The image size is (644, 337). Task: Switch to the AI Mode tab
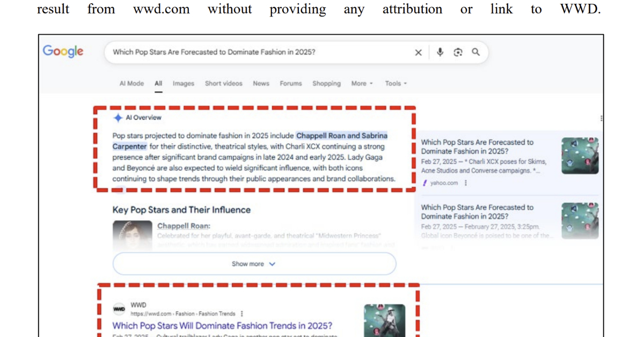tap(131, 84)
